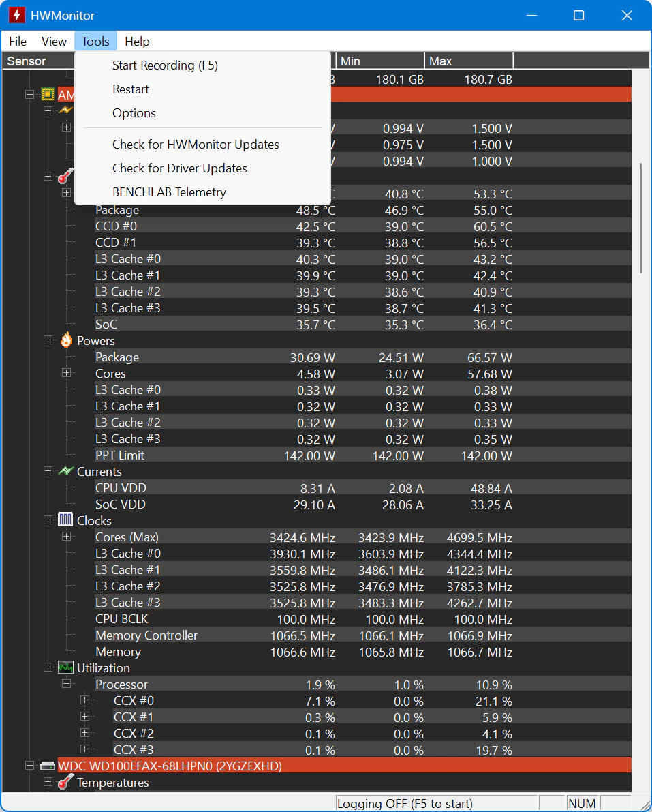Collapse the WDC WD100EFAX drive node
Image resolution: width=652 pixels, height=812 pixels.
pos(29,766)
